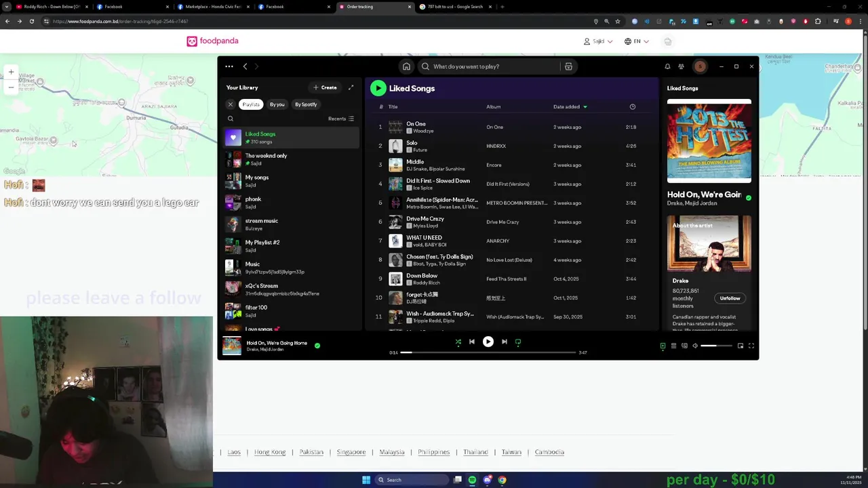Select the By you filter chip
This screenshot has height=488, width=868.
pos(277,104)
